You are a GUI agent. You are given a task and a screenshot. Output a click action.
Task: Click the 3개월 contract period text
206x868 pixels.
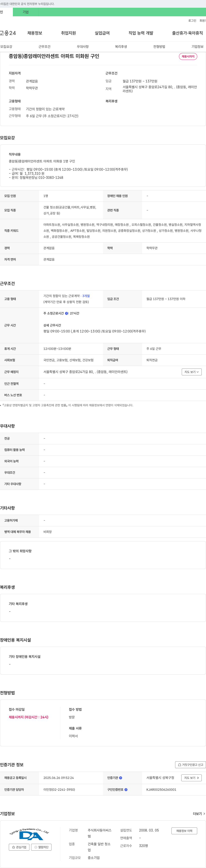click(x=86, y=296)
